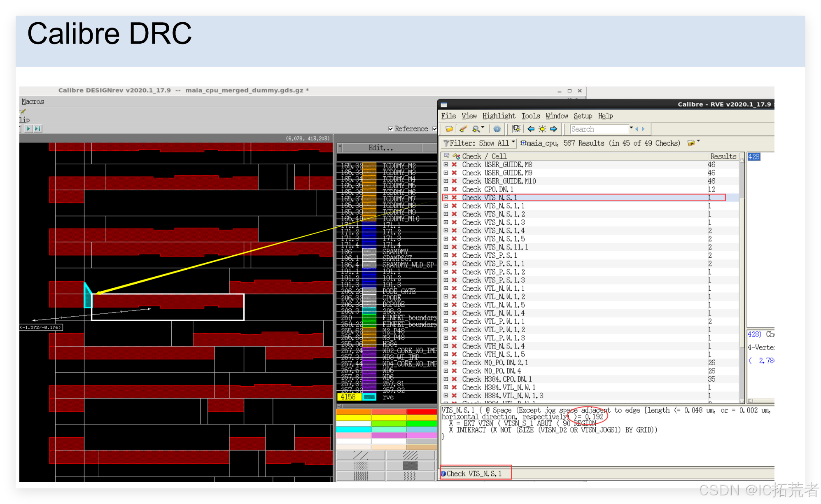
Task: Open the File menu in RVE
Action: pos(448,116)
